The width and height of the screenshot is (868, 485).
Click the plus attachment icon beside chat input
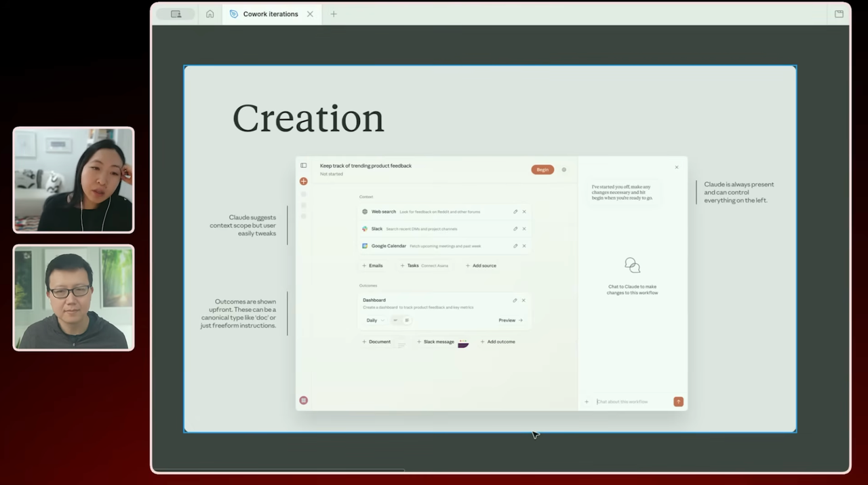[x=587, y=402]
